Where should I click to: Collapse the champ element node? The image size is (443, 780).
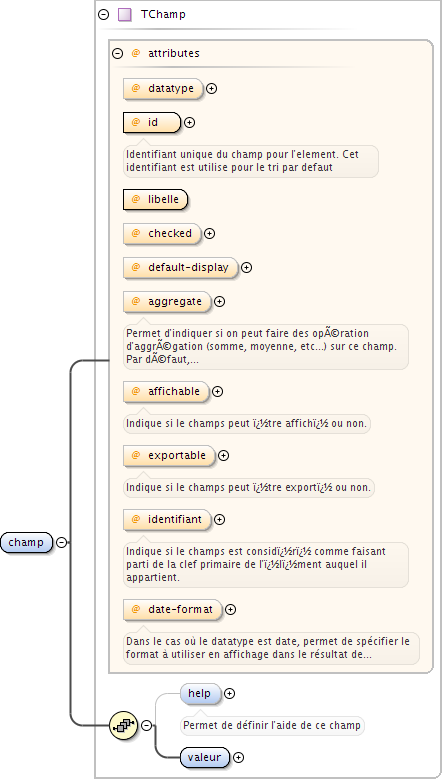point(62,542)
